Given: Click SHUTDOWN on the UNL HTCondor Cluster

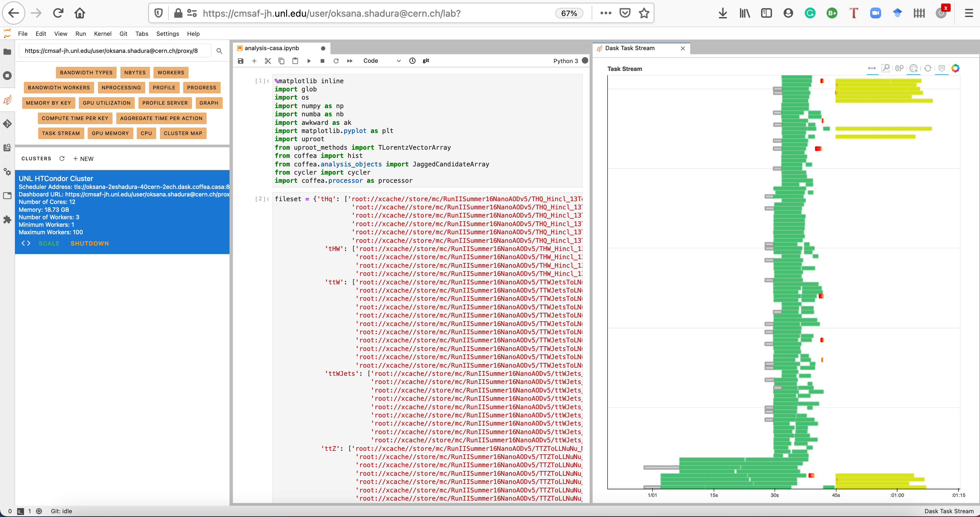Looking at the screenshot, I should (x=89, y=243).
